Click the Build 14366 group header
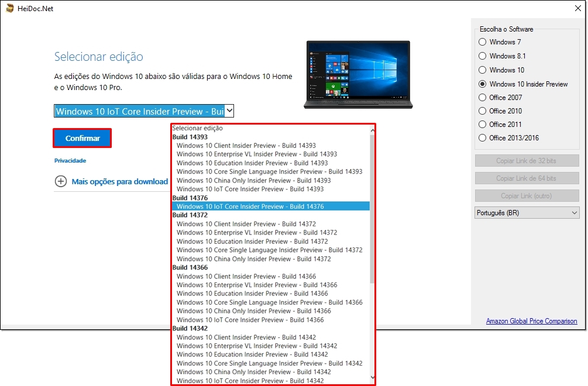 click(190, 267)
